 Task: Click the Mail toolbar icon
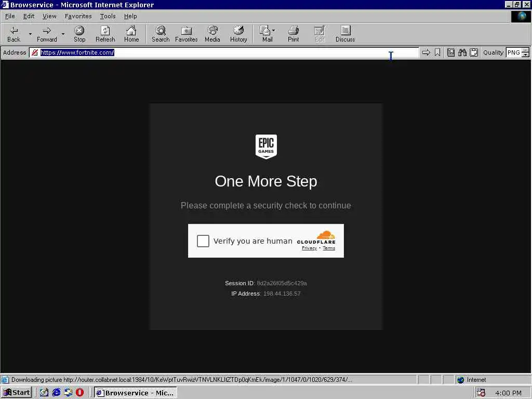click(265, 34)
